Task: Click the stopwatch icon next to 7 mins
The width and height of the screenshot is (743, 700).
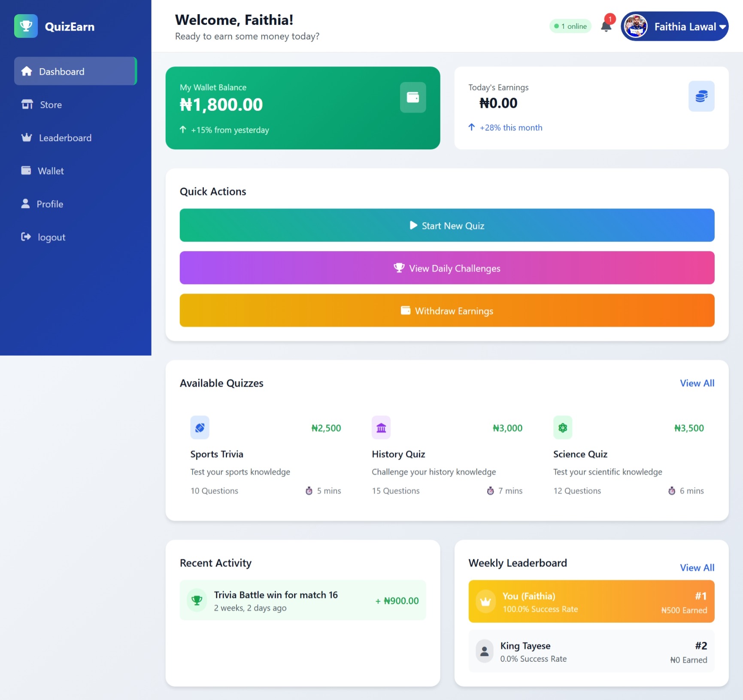Action: click(490, 491)
